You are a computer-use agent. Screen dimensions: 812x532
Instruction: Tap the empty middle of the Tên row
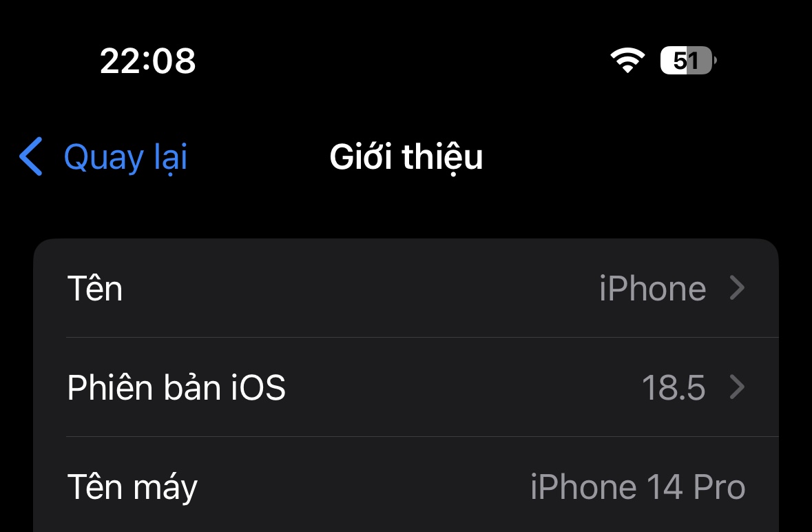coord(361,288)
